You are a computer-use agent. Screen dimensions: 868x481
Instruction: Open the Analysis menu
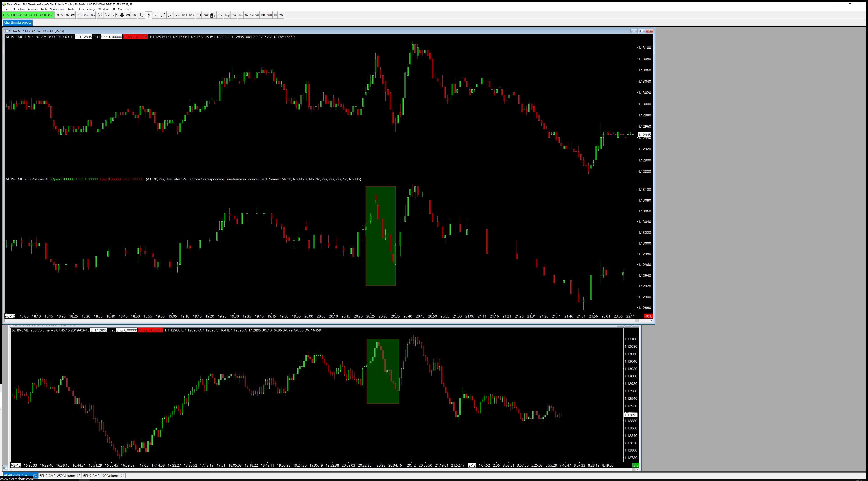(x=33, y=9)
